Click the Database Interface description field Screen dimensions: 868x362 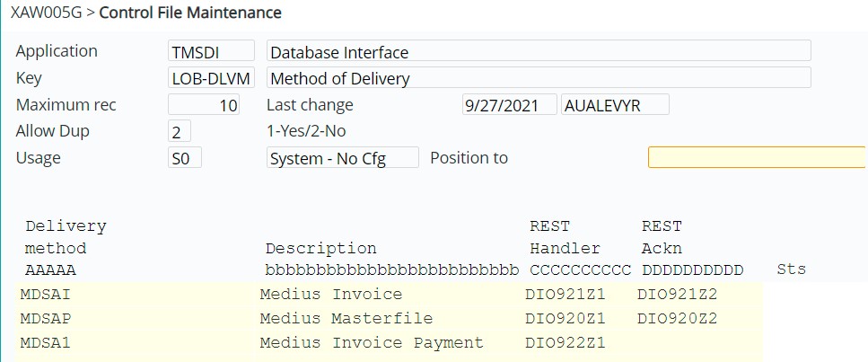click(x=539, y=52)
